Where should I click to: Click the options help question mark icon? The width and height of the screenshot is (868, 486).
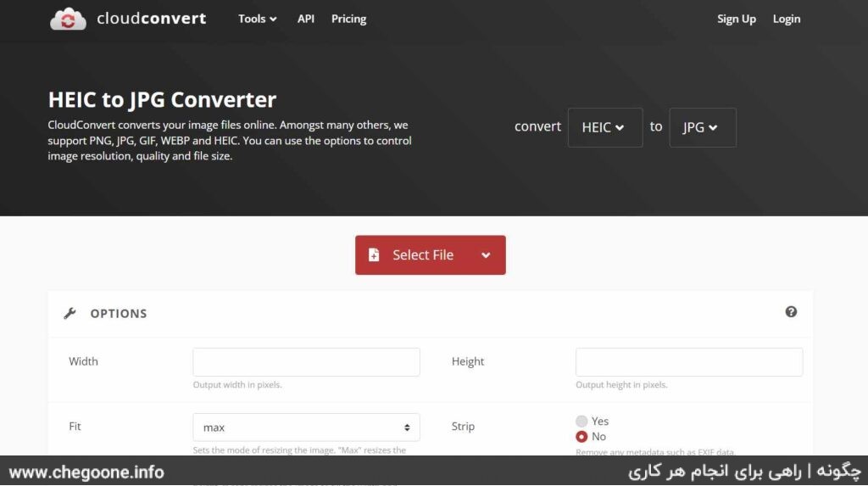pos(791,312)
